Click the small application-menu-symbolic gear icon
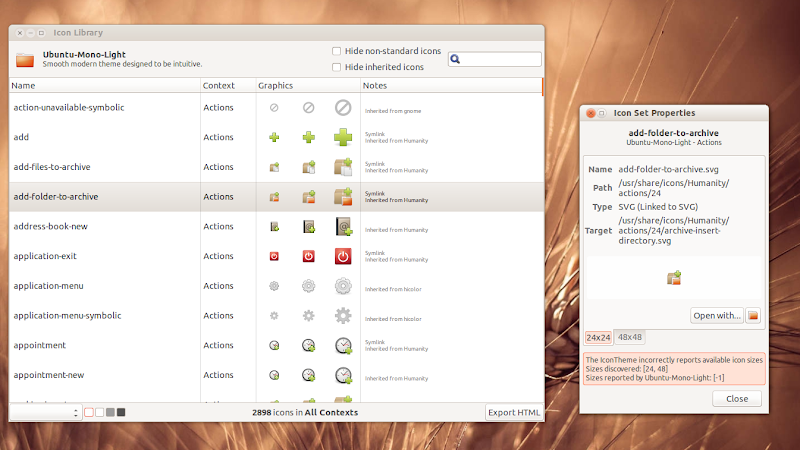The width and height of the screenshot is (800, 450). (x=274, y=316)
